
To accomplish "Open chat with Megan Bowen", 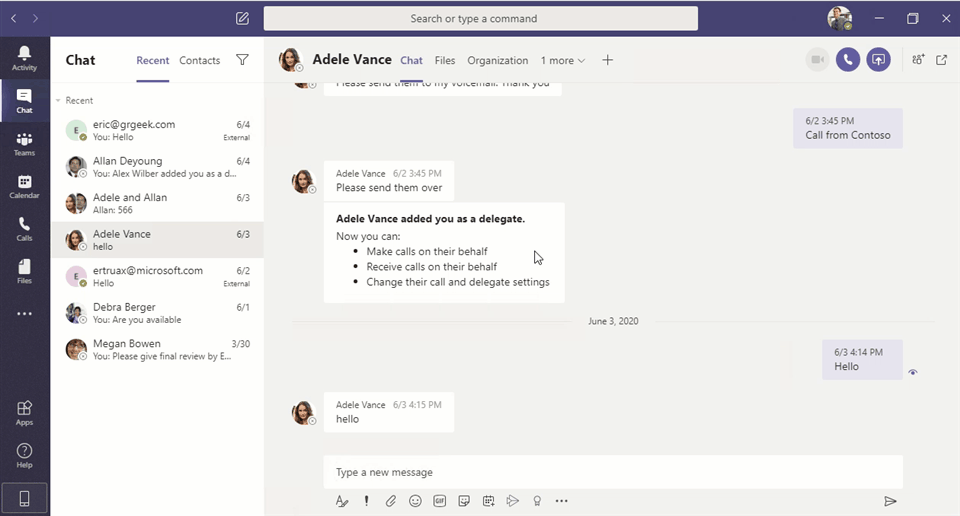I will tap(157, 350).
